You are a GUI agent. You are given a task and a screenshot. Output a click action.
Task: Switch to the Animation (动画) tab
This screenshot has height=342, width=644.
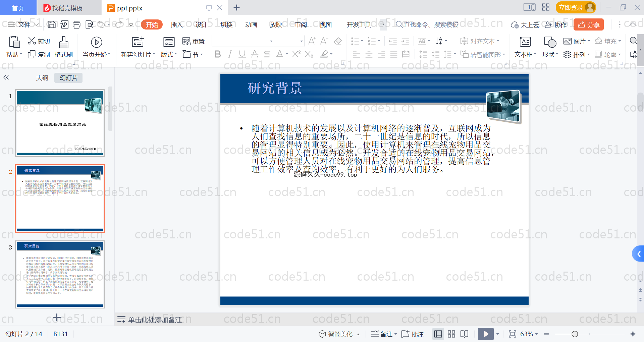coord(251,25)
